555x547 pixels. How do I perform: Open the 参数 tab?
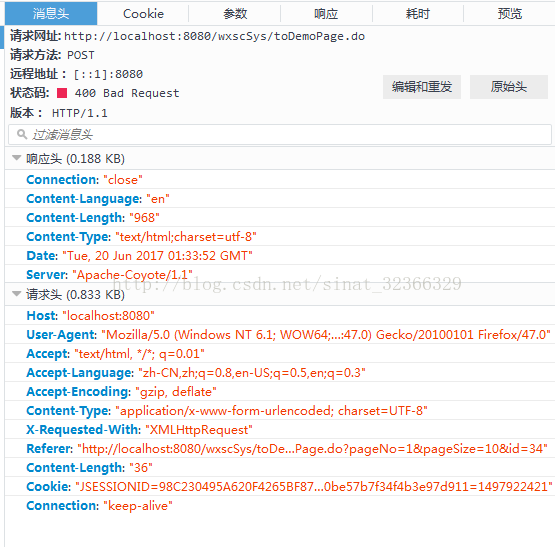pyautogui.click(x=235, y=13)
